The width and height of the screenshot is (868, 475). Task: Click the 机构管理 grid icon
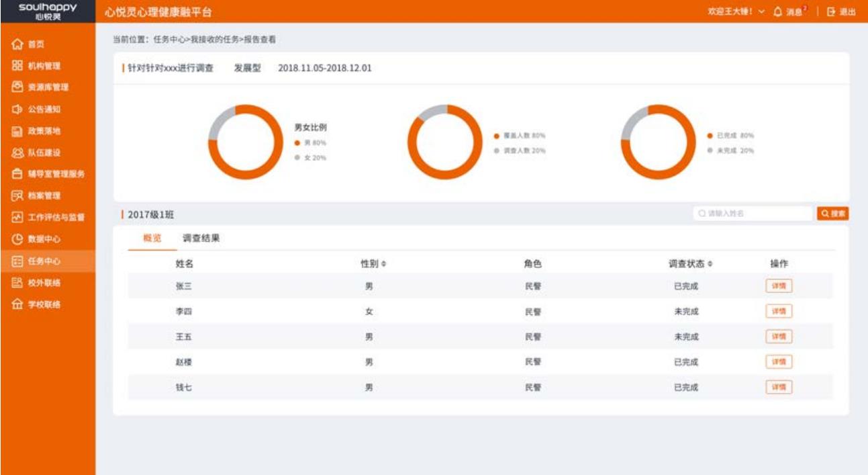(x=17, y=66)
